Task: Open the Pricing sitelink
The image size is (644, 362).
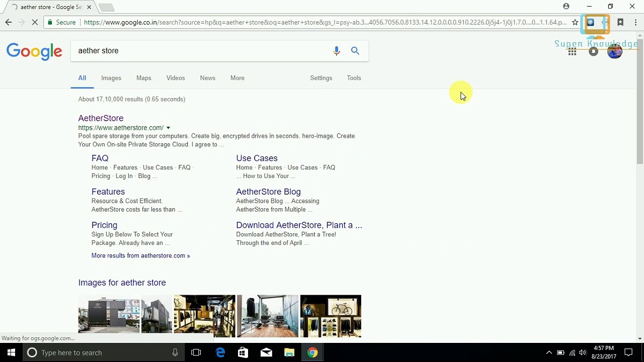Action: [104, 225]
